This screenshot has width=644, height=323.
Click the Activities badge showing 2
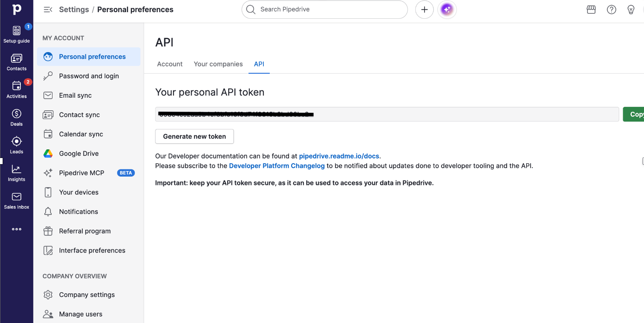(x=28, y=82)
